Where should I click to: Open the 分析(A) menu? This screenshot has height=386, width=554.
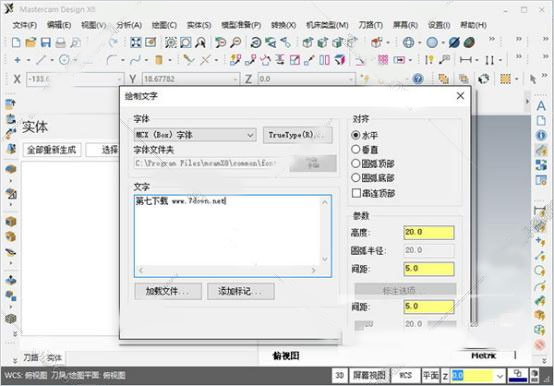(129, 25)
